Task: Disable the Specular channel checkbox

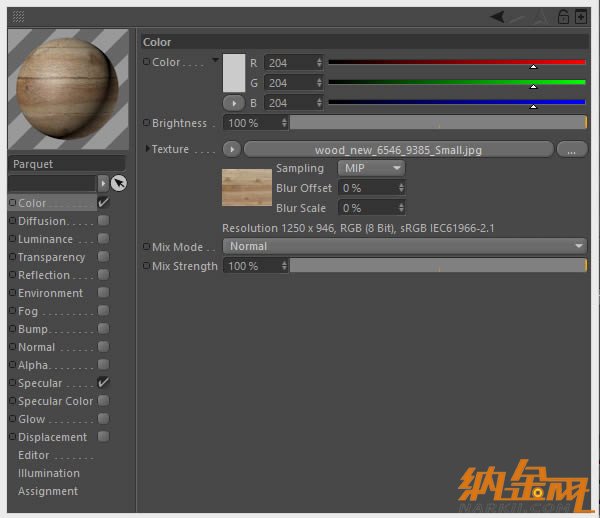Action: [x=103, y=382]
